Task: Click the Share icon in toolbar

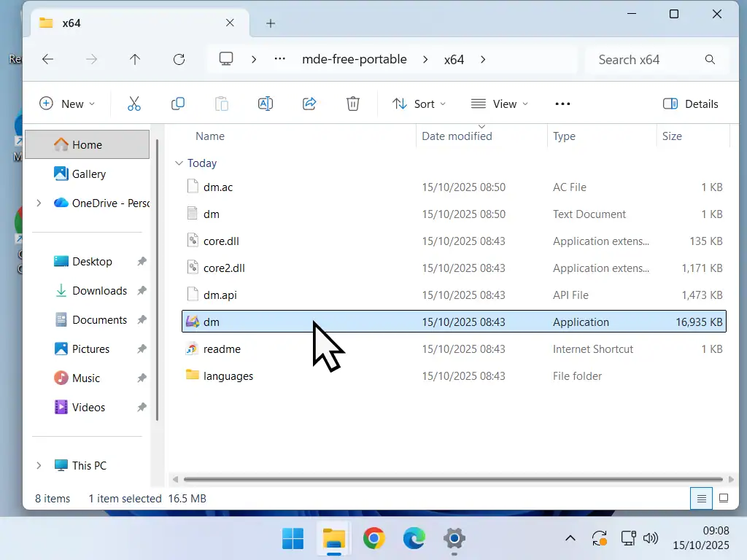Action: coord(309,104)
